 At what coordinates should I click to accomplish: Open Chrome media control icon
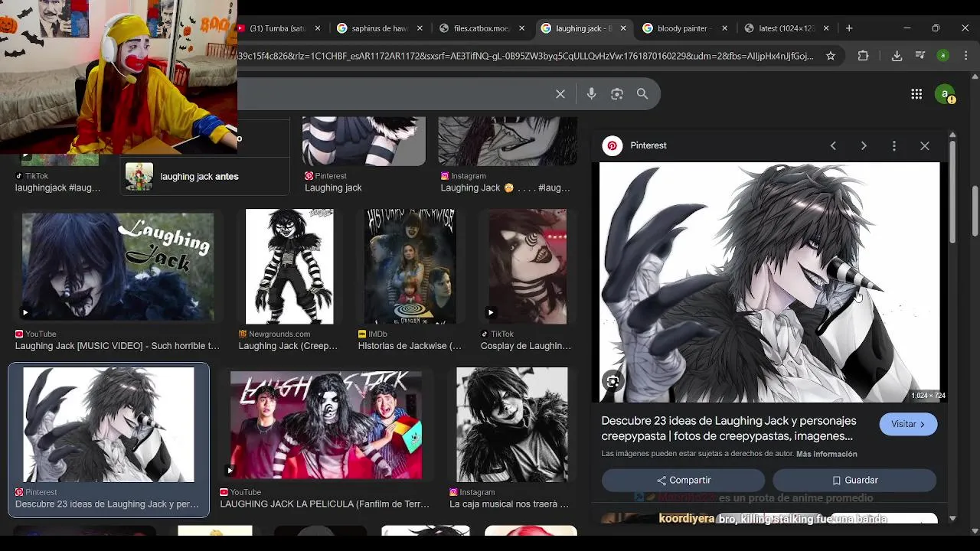pos(921,56)
